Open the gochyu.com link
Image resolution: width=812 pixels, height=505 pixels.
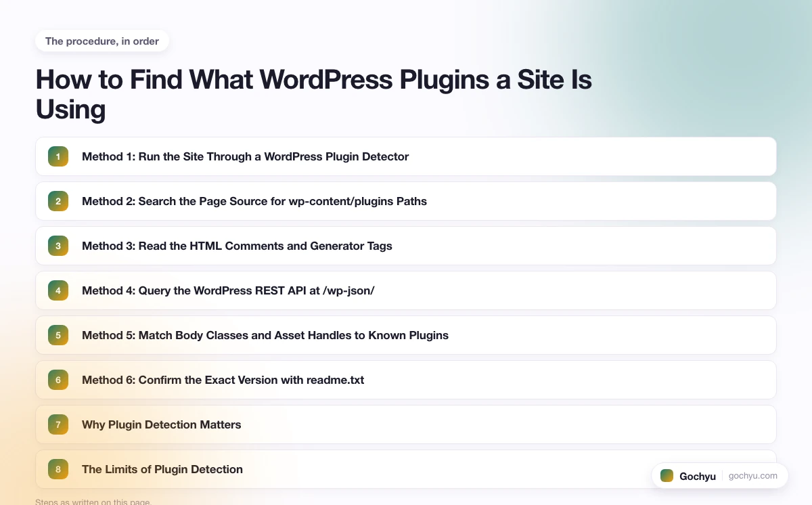(753, 476)
